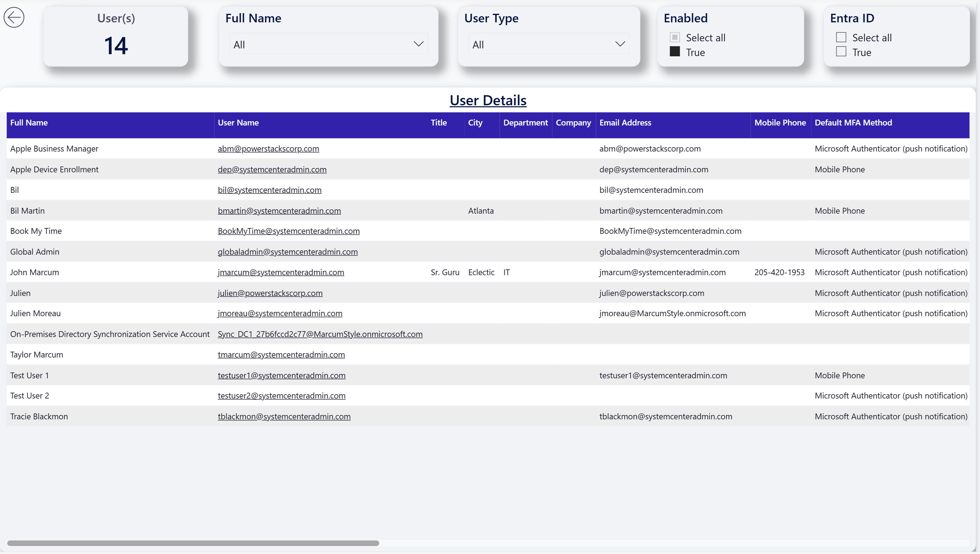Sort by Company column header

[x=573, y=122]
